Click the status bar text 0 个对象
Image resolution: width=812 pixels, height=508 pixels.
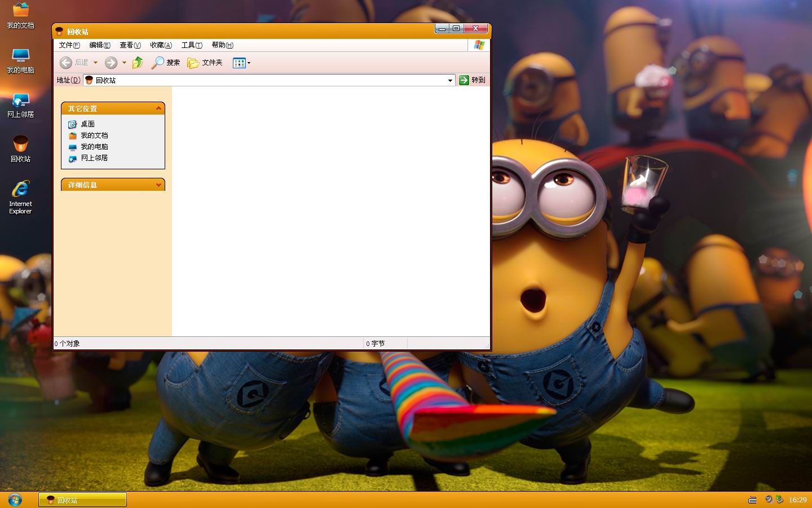[67, 343]
